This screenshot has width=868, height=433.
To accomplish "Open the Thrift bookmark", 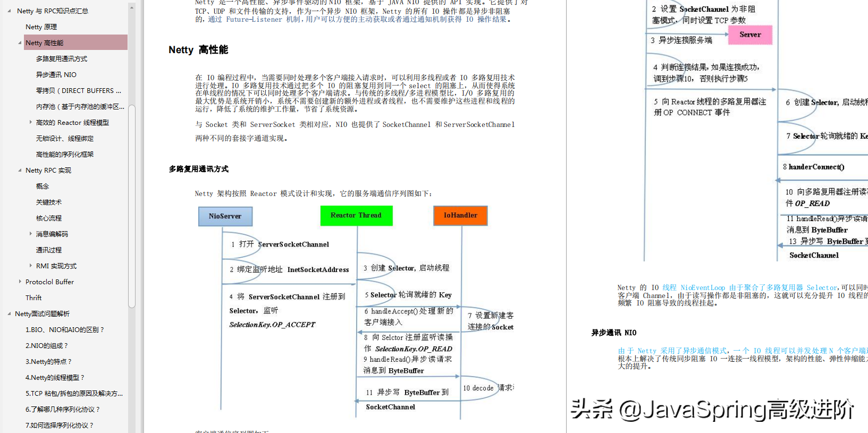I will [x=33, y=298].
